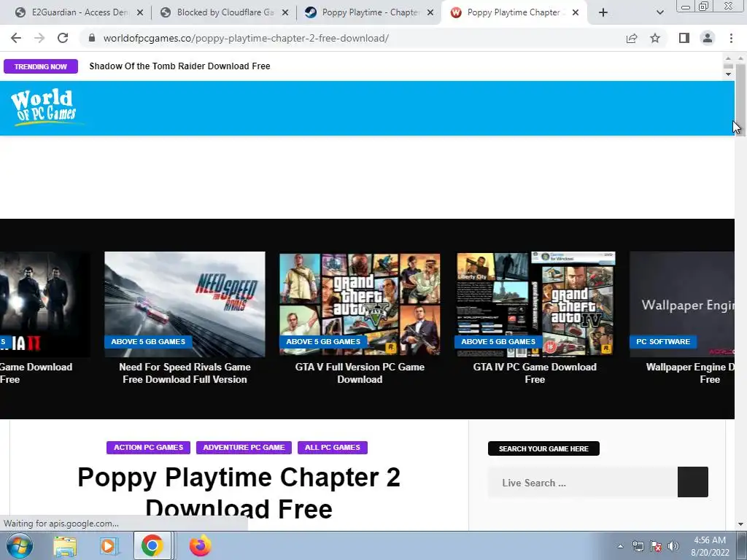Open Chrome three-dot menu
The image size is (747, 560).
(x=731, y=38)
